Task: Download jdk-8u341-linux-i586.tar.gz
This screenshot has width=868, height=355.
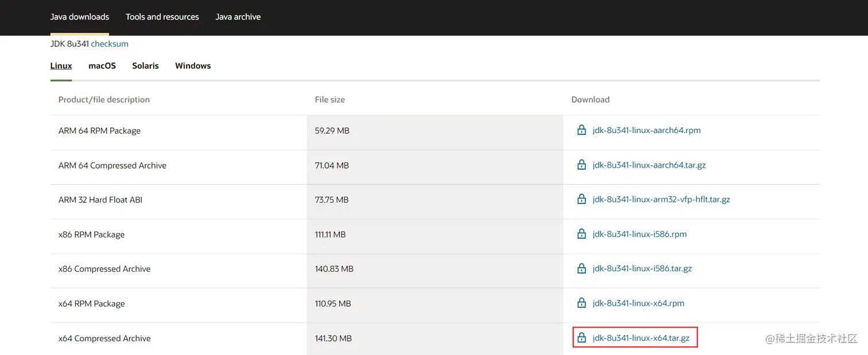Action: point(642,268)
